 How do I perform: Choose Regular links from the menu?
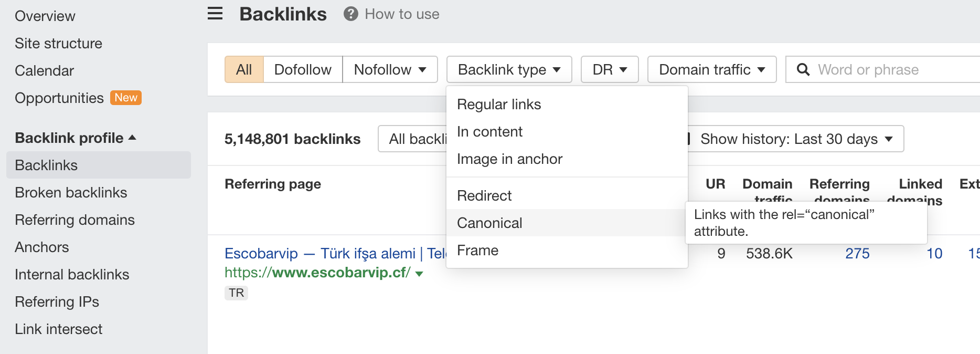tap(567, 104)
